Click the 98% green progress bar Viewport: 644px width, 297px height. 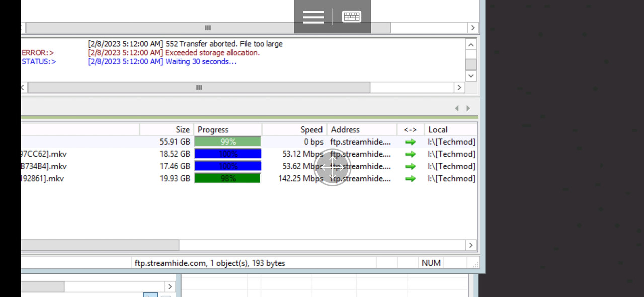point(227,178)
